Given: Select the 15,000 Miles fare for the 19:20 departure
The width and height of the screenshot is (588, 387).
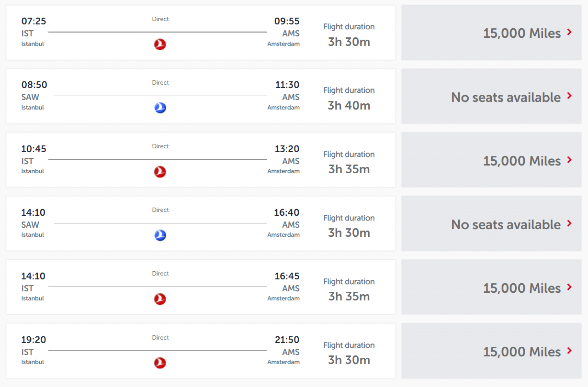Looking at the screenshot, I should (521, 352).
